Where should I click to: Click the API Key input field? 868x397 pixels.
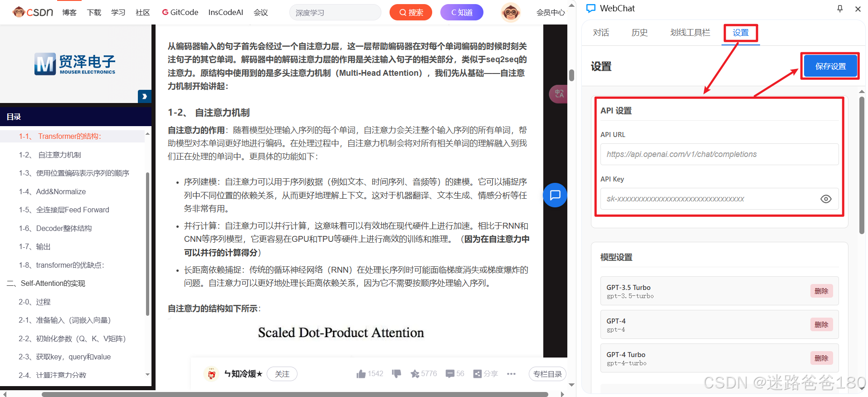pyautogui.click(x=719, y=199)
